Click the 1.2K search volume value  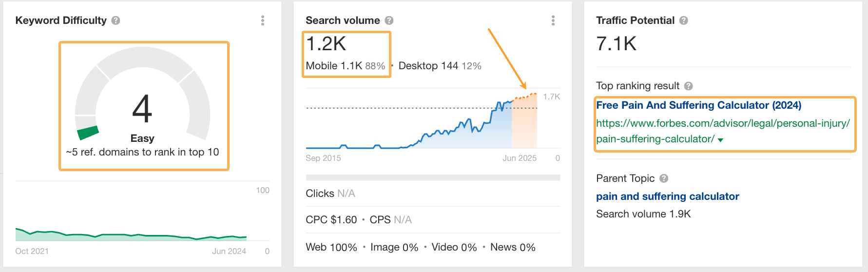(x=326, y=44)
